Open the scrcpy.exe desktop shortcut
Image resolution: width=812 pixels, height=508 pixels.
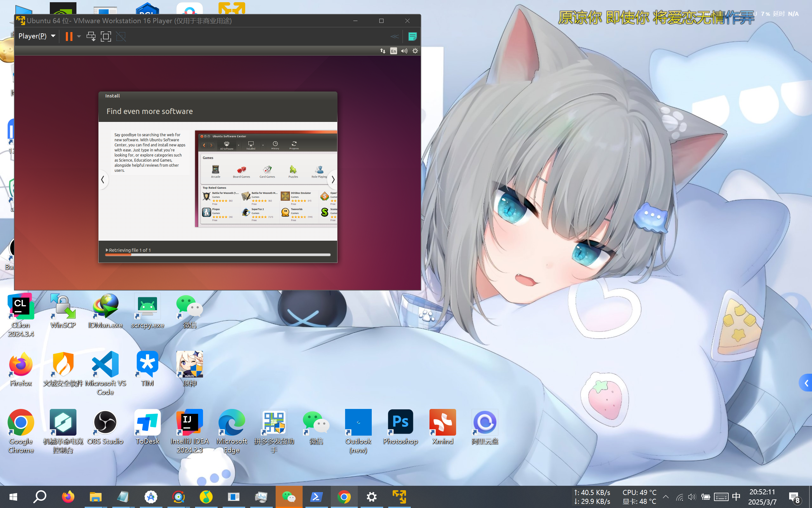pyautogui.click(x=147, y=311)
